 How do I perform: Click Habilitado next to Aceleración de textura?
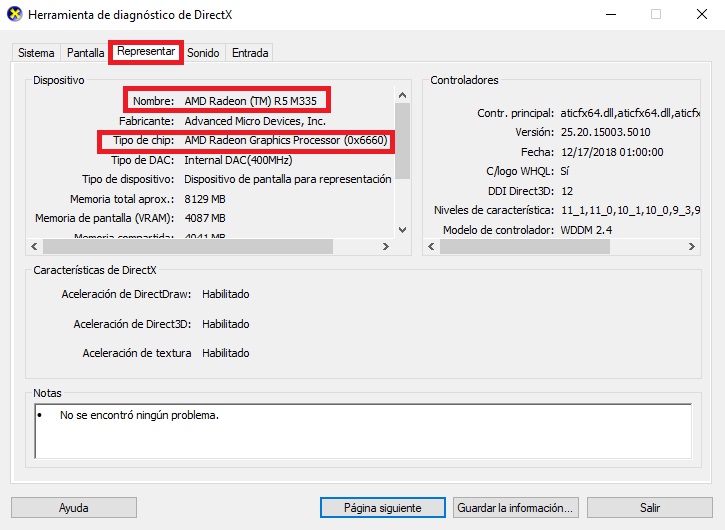pos(226,353)
